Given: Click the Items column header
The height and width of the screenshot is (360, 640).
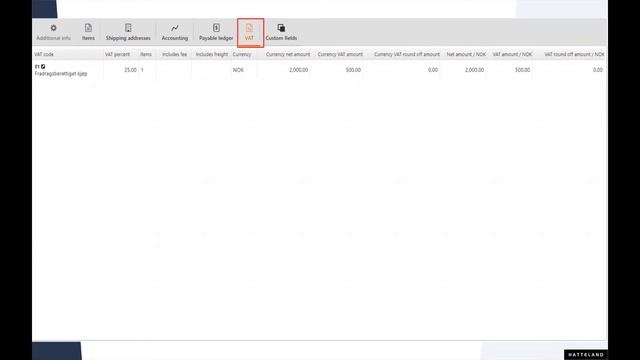Looking at the screenshot, I should tap(146, 54).
